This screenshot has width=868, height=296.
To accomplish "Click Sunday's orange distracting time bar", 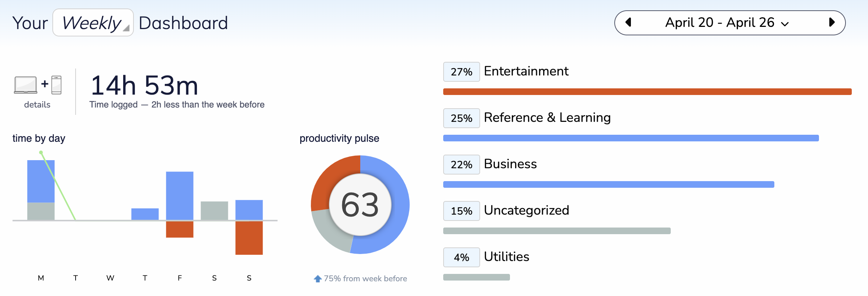I will pos(249,238).
